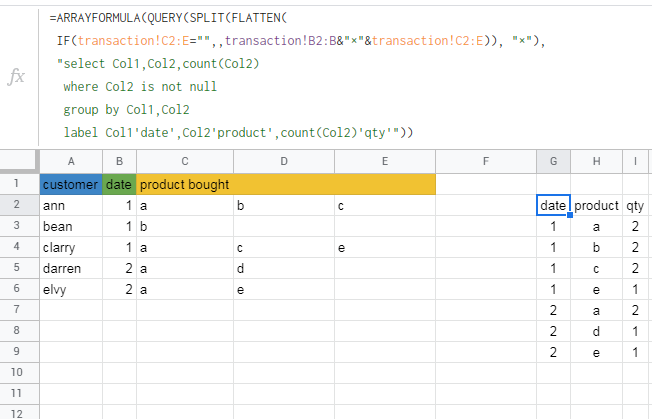652x419 pixels.
Task: Select row 1 header
Action: click(x=19, y=184)
